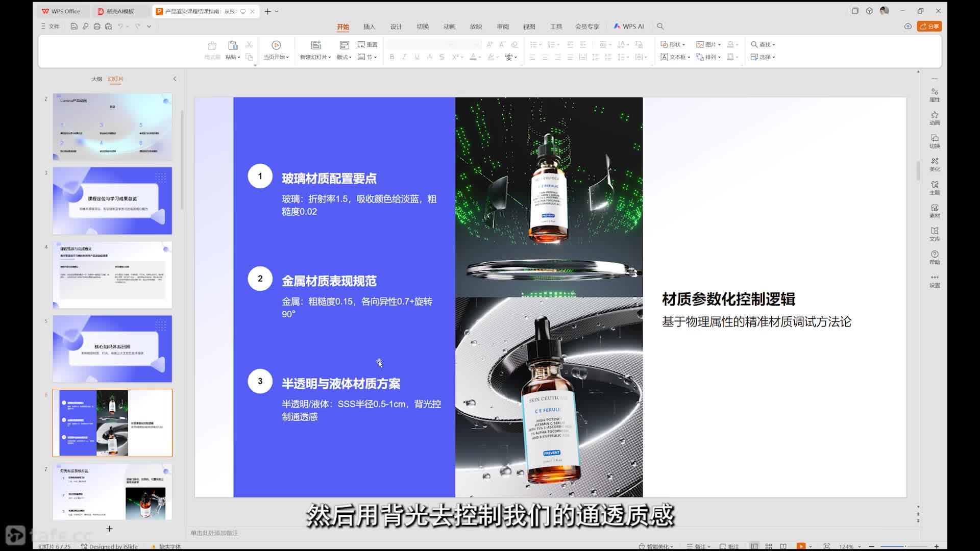Open the 属性 properties panel icon
Viewport: 980px width, 551px height.
[935, 95]
